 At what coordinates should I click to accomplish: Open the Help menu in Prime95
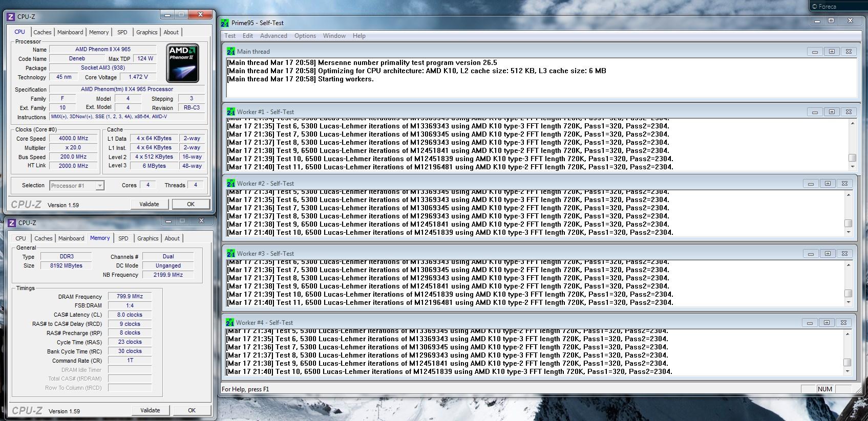359,36
